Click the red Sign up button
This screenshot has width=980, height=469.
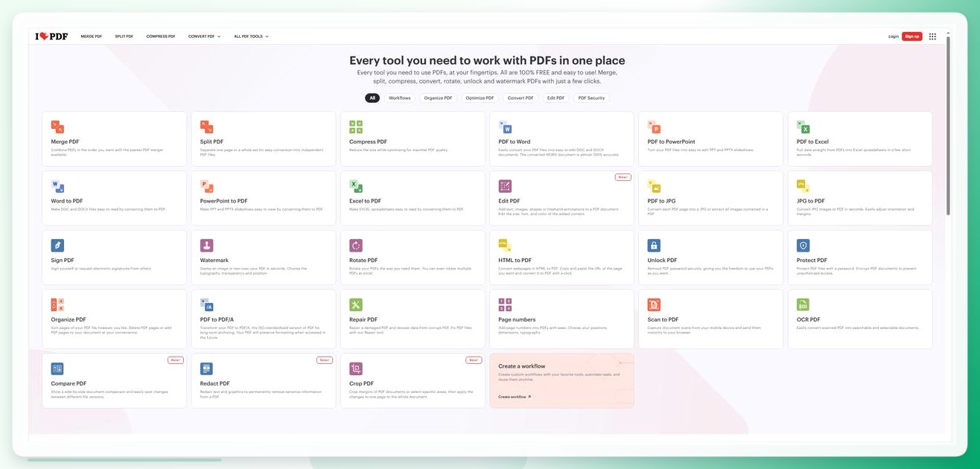tap(911, 36)
